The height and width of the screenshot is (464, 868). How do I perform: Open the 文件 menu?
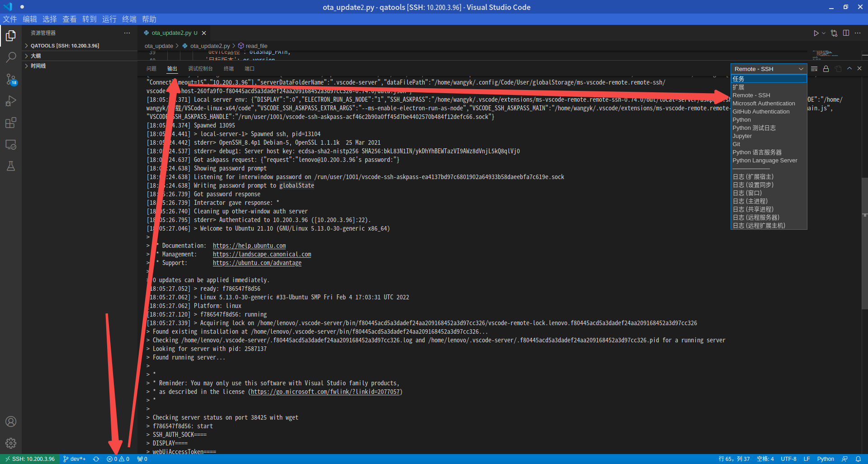point(10,19)
